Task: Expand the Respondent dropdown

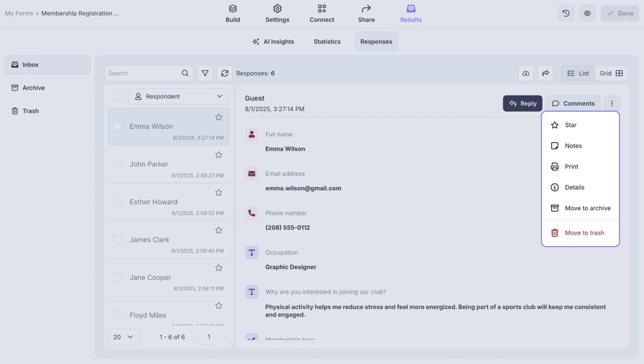Action: (179, 97)
